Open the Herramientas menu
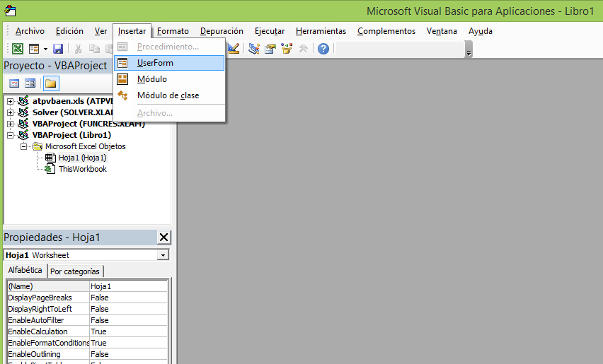Screen dimensions: 603x364 tap(321, 31)
